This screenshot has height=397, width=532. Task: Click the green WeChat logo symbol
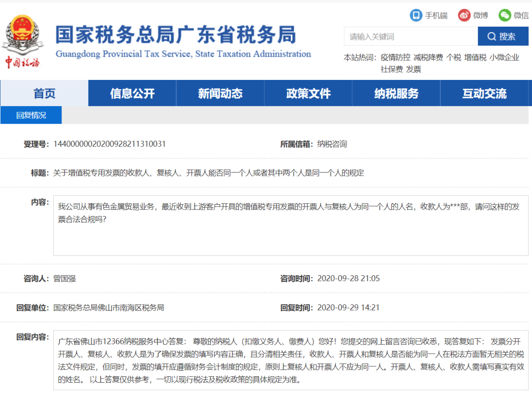coord(504,15)
